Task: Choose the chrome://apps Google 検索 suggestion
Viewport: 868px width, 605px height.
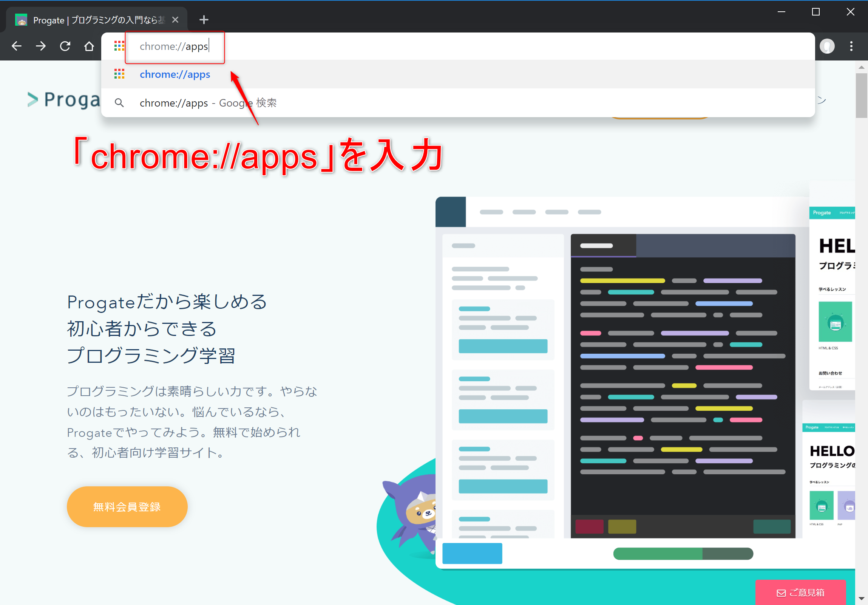Action: (457, 102)
